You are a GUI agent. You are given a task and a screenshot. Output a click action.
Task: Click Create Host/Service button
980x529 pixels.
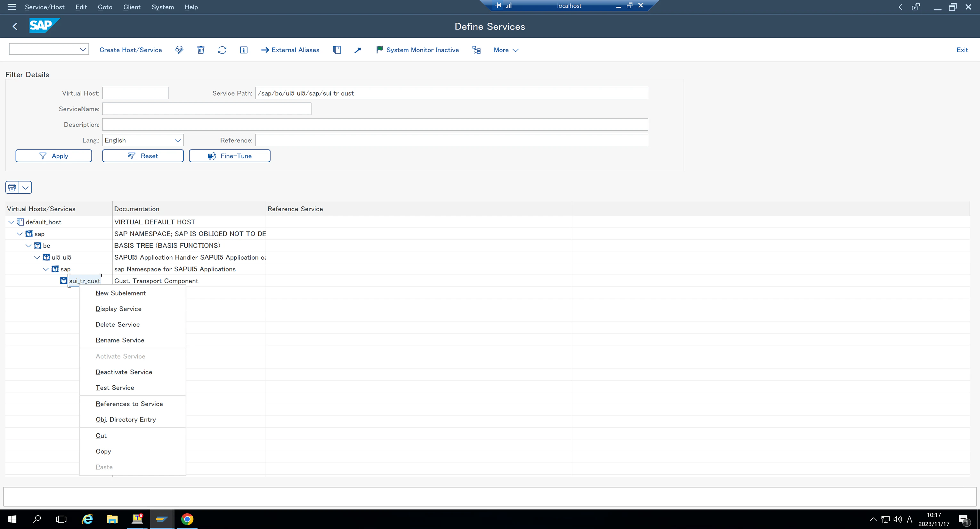[131, 50]
